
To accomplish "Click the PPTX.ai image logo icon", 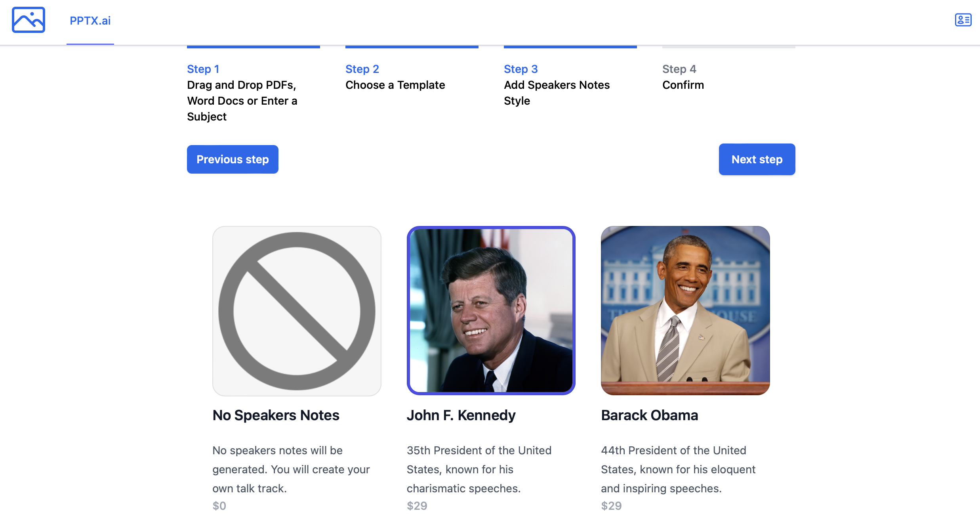I will click(x=29, y=20).
